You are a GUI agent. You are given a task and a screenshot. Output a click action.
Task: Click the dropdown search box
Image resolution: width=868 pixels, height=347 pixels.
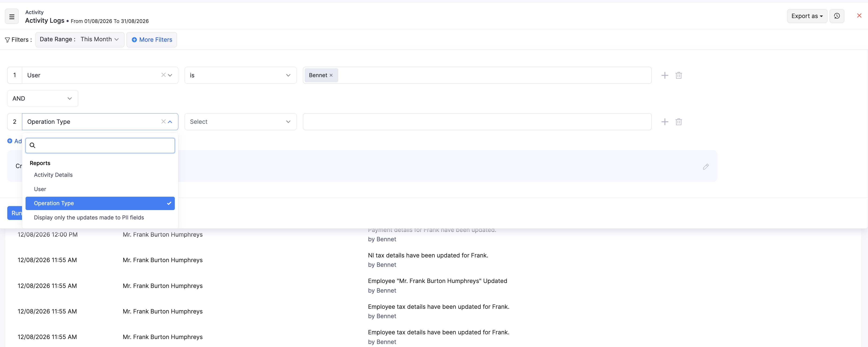pyautogui.click(x=100, y=145)
